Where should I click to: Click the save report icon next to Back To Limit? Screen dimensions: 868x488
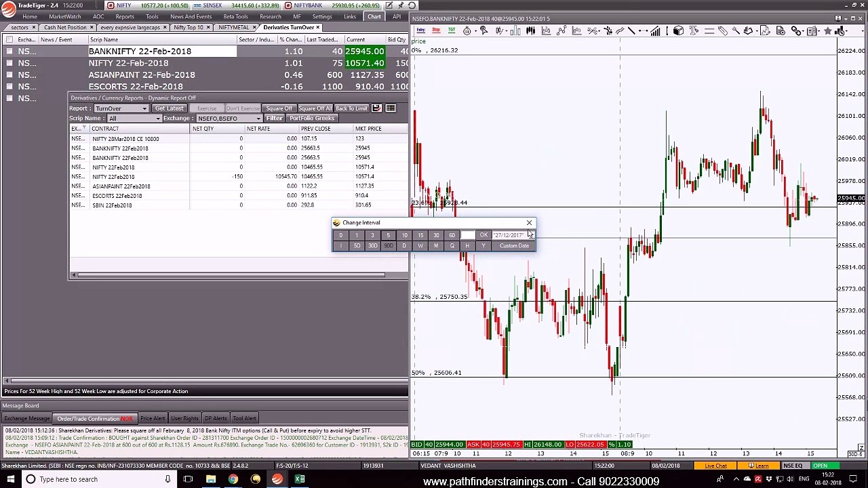coord(376,108)
